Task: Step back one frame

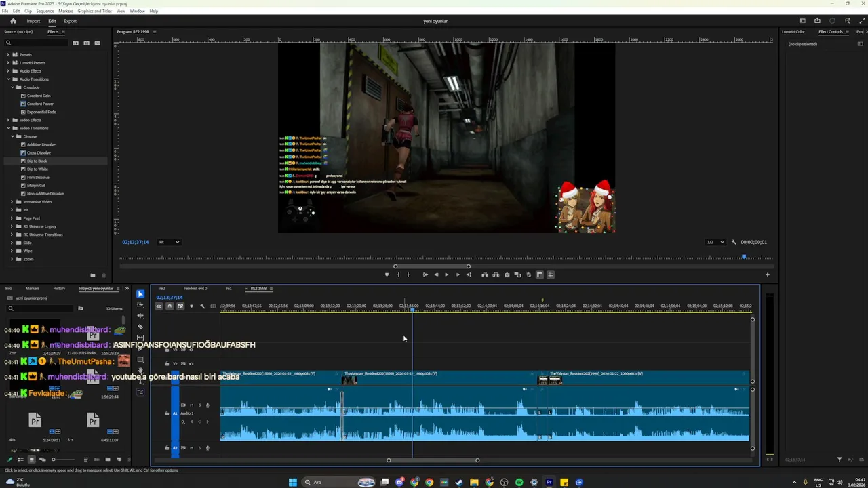Action: [436, 274]
